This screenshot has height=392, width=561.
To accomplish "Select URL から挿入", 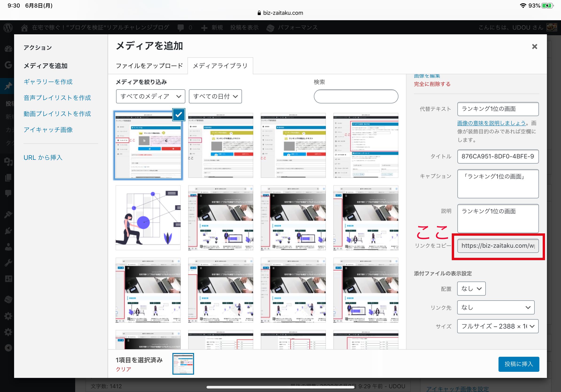I will (43, 157).
